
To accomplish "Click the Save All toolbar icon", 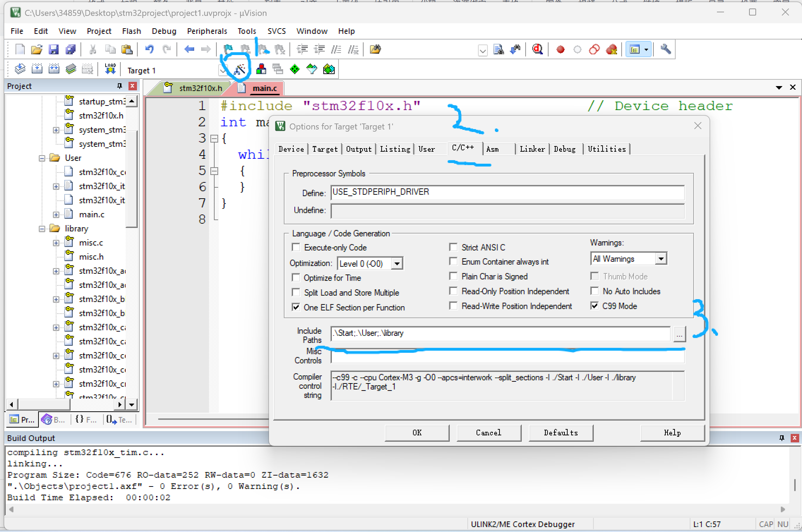I will point(71,49).
